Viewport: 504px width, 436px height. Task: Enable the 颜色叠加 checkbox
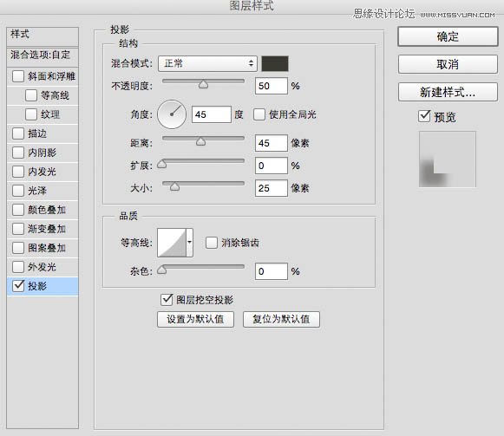click(18, 210)
